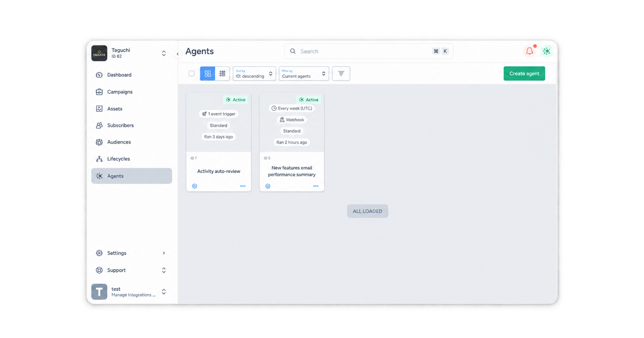Click Active status on Activity auto-review card
644x338 pixels.
236,100
